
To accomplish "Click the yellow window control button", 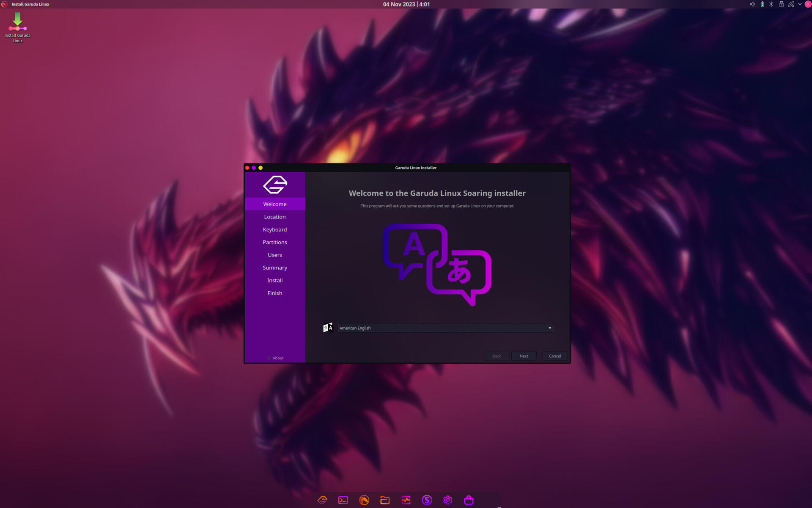I will pyautogui.click(x=261, y=168).
